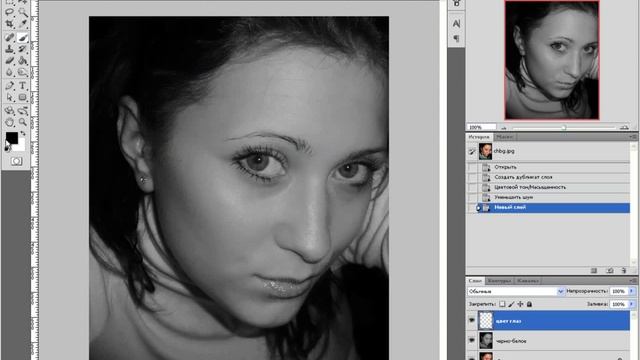Click the fill 100% field
The width and height of the screenshot is (640, 360).
pos(619,304)
